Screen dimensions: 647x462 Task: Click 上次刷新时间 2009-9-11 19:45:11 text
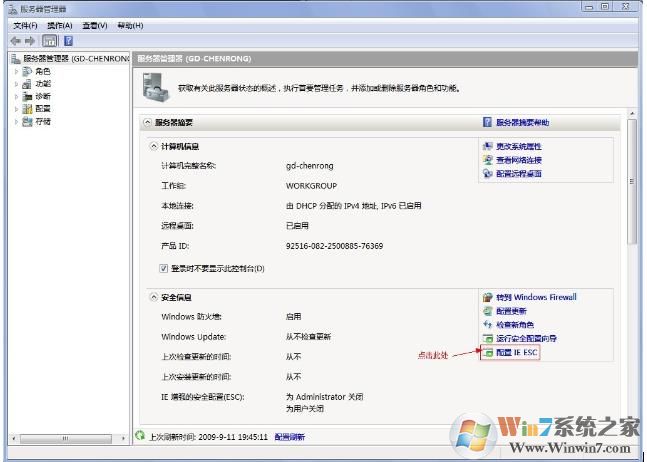(208, 437)
